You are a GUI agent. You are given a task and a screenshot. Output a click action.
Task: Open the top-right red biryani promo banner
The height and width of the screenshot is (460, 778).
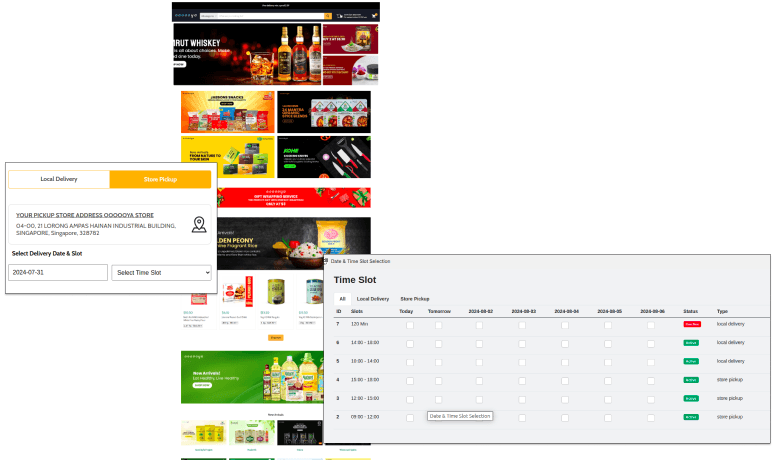350,39
